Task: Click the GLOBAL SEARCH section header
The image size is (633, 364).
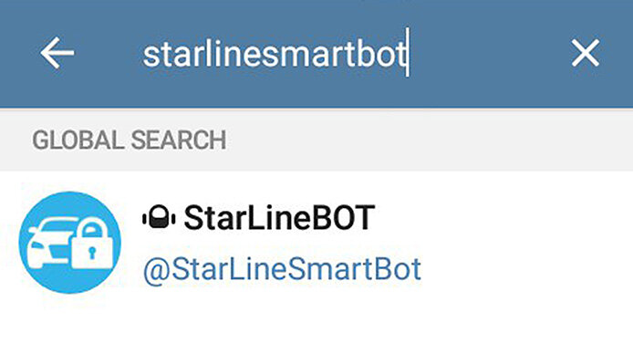Action: (x=316, y=140)
